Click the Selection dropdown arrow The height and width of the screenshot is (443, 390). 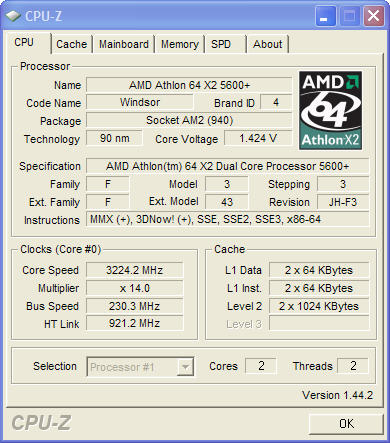point(185,367)
